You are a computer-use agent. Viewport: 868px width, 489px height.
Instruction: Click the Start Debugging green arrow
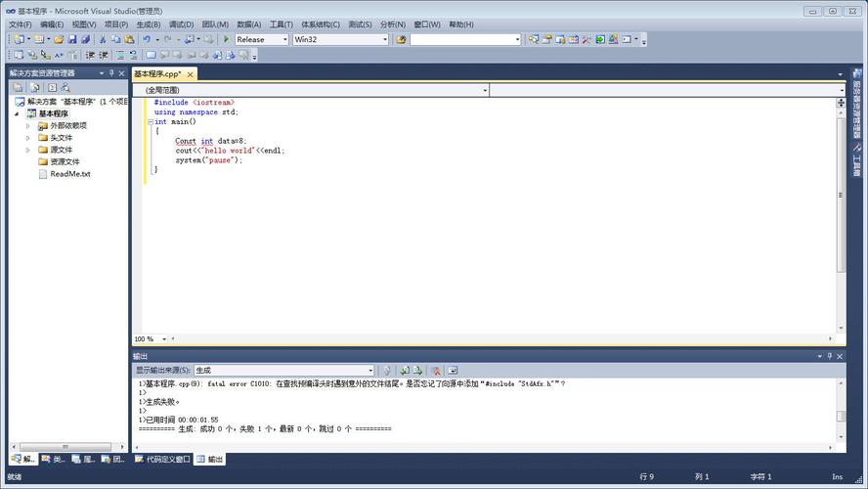tap(226, 40)
